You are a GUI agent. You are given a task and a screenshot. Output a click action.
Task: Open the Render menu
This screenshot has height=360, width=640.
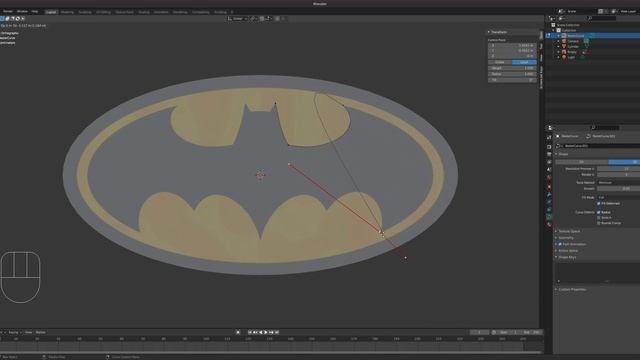tap(8, 11)
